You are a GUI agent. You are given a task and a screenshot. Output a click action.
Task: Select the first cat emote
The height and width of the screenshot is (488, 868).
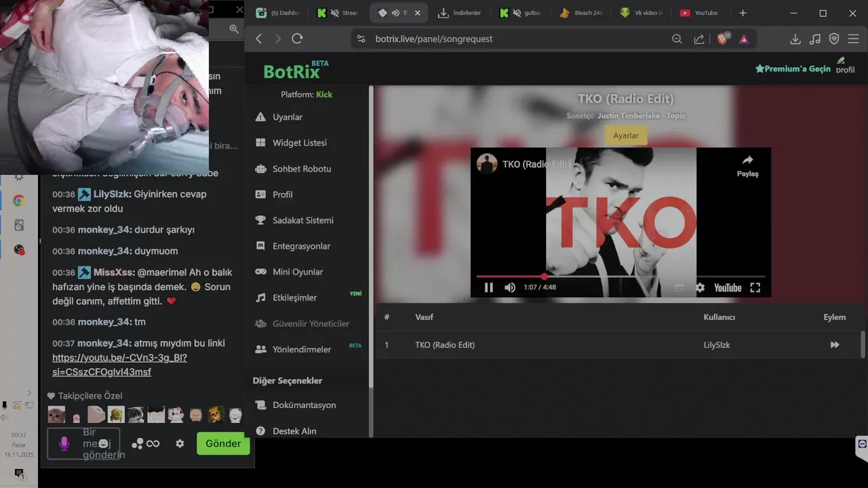pos(56,414)
